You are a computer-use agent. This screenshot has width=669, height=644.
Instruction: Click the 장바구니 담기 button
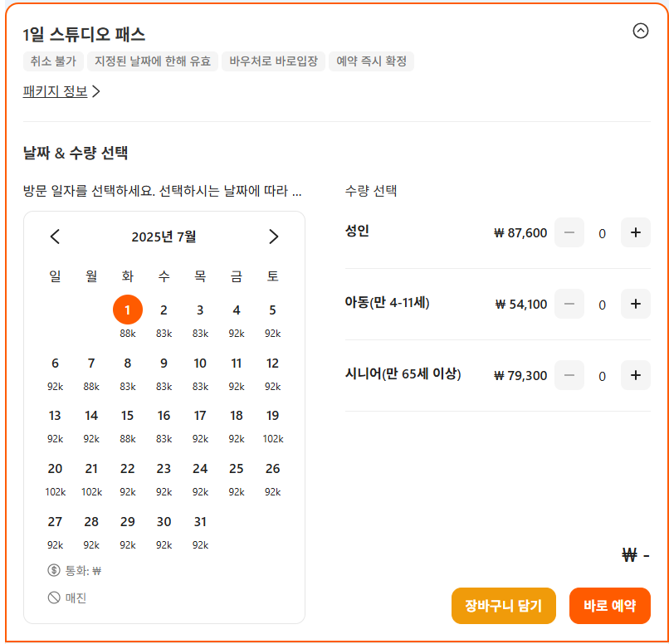(x=504, y=606)
